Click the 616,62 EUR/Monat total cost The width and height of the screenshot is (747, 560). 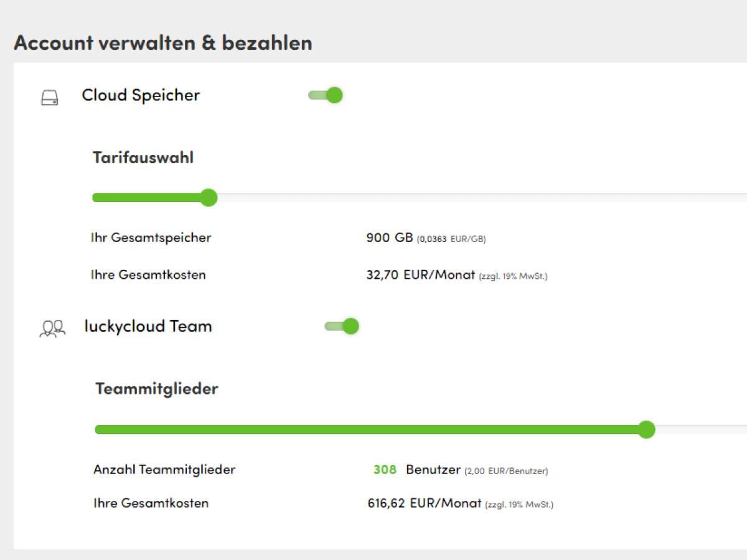425,503
